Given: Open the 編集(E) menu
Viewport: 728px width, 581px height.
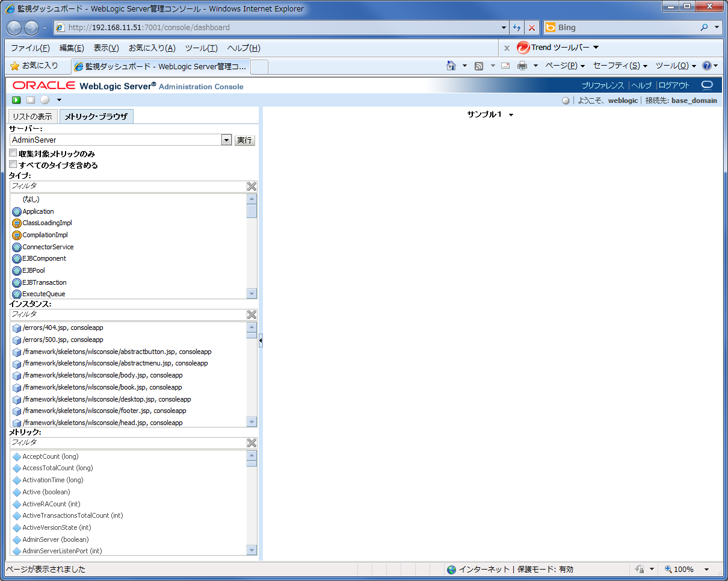Looking at the screenshot, I should 72,48.
